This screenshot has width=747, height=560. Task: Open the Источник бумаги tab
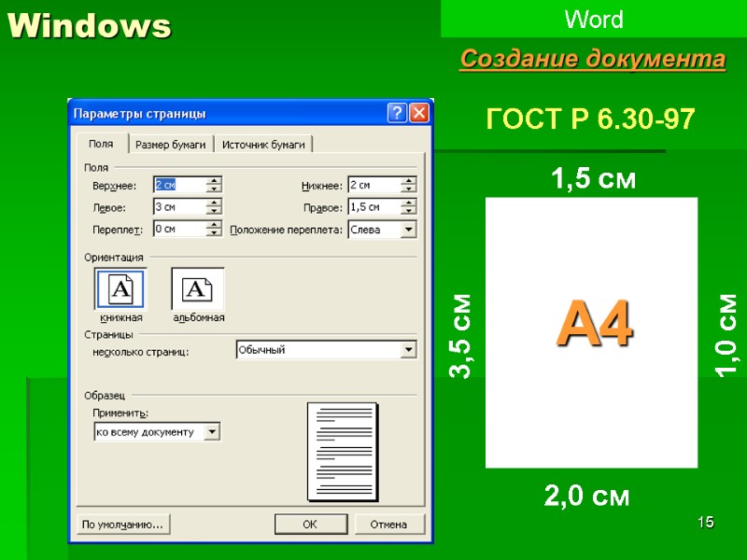click(263, 145)
